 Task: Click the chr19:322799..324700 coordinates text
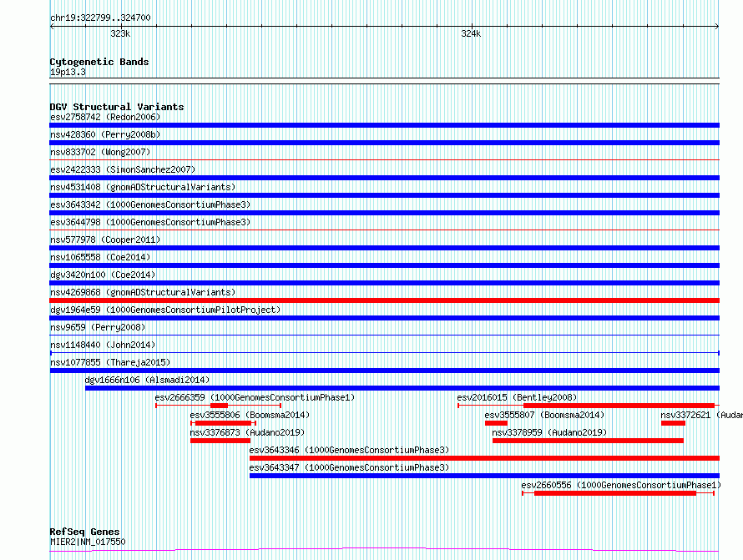(x=100, y=18)
